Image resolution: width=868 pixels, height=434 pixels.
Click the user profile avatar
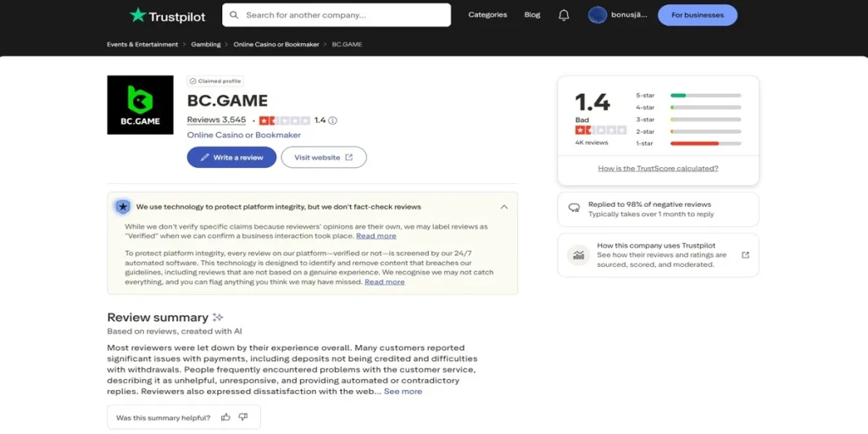[598, 15]
